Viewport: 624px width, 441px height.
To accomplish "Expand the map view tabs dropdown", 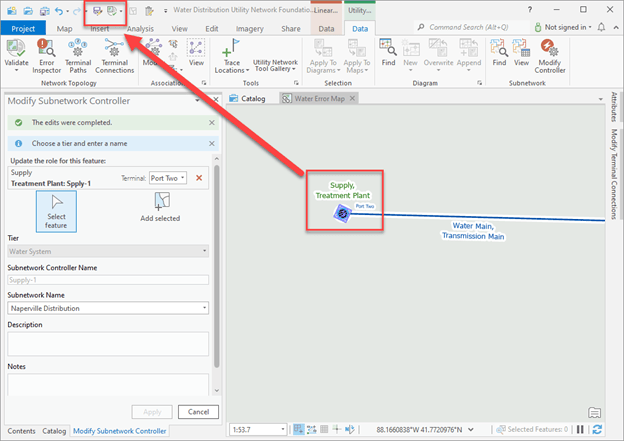I will tap(601, 99).
